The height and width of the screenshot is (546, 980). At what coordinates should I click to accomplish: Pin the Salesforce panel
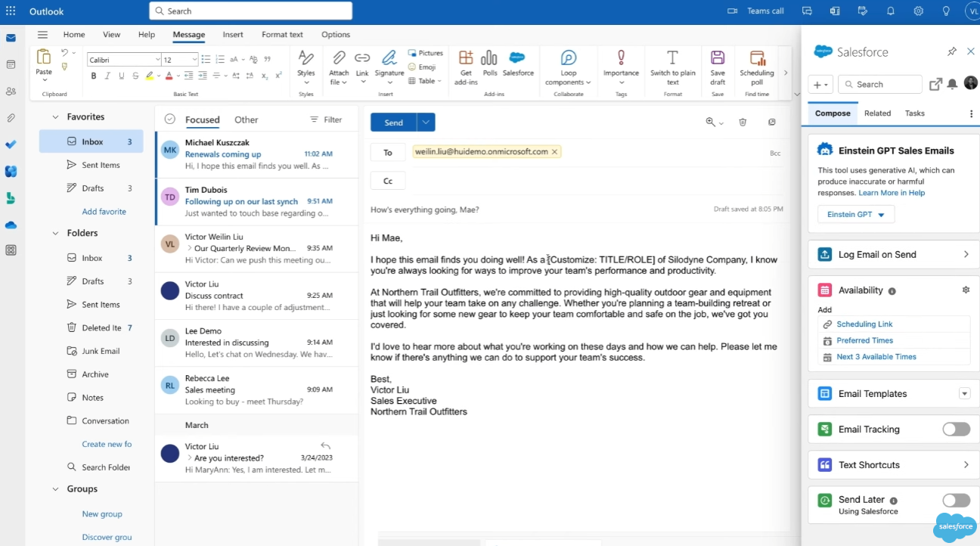point(952,51)
